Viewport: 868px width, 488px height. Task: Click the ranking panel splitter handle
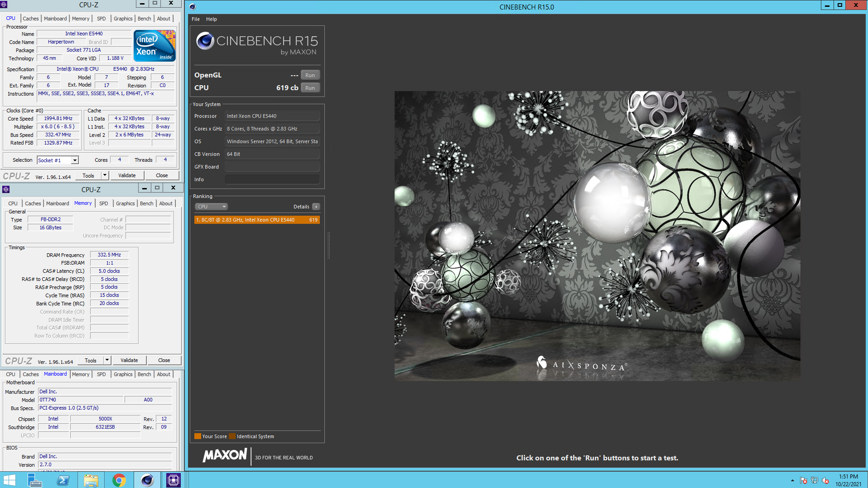click(328, 245)
